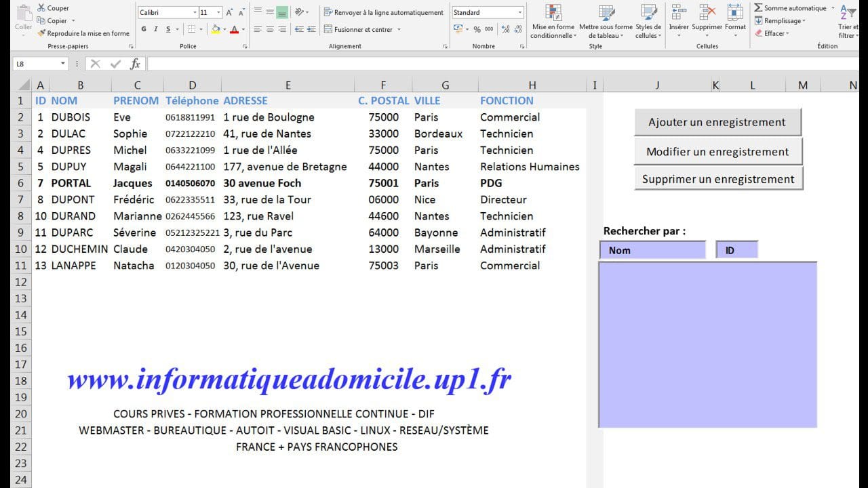Expand the Fusionner et centrer arrow
Screen dimensions: 868x488
[x=399, y=29]
